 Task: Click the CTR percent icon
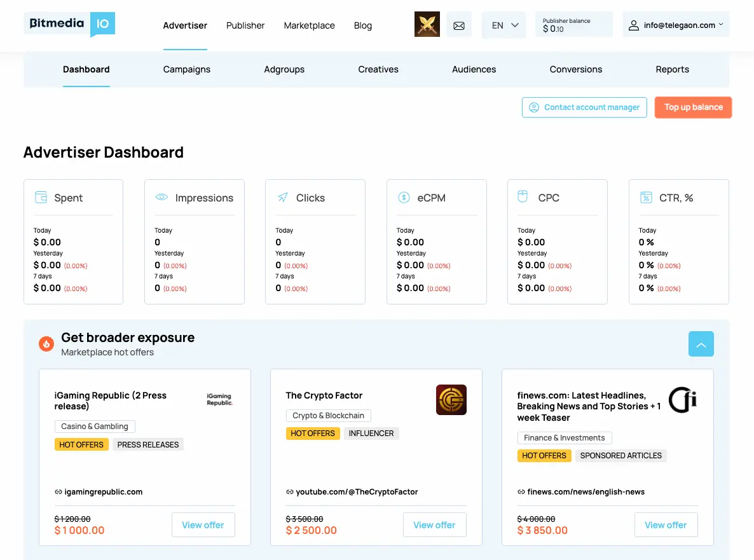click(x=646, y=197)
